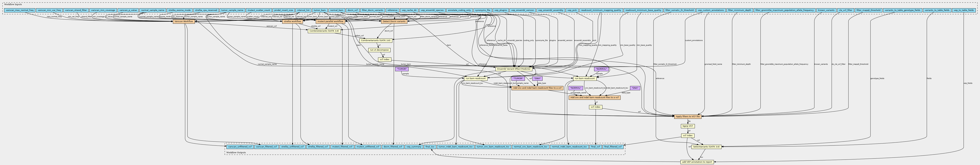Click the filter_docm_variants input

(372, 10)
